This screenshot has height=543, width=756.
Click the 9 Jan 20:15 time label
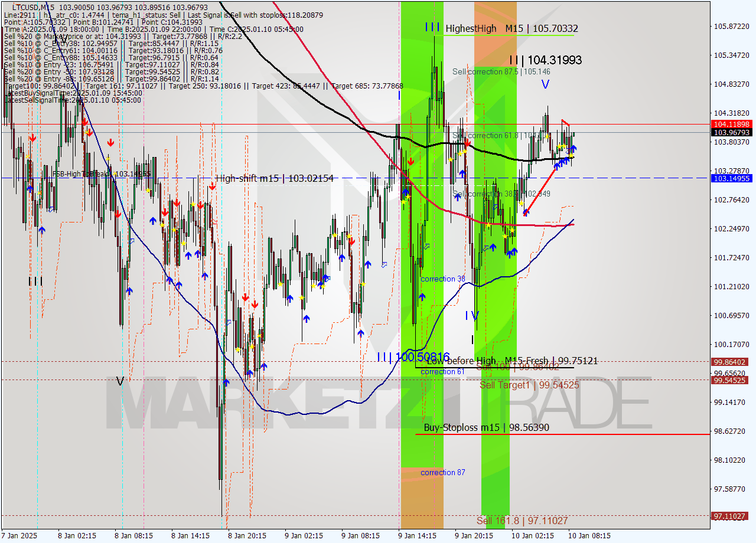tap(474, 536)
